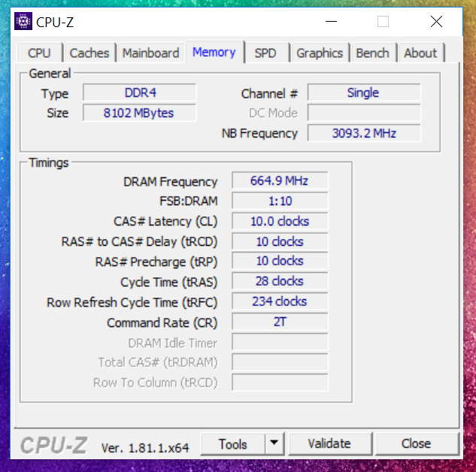Click the DDR4 memory type field

click(140, 92)
